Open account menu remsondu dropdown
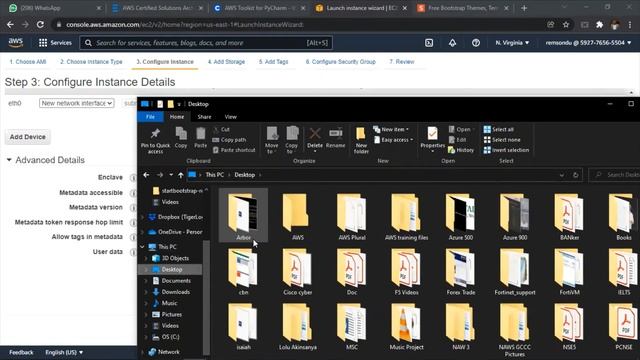The image size is (640, 360). [588, 42]
